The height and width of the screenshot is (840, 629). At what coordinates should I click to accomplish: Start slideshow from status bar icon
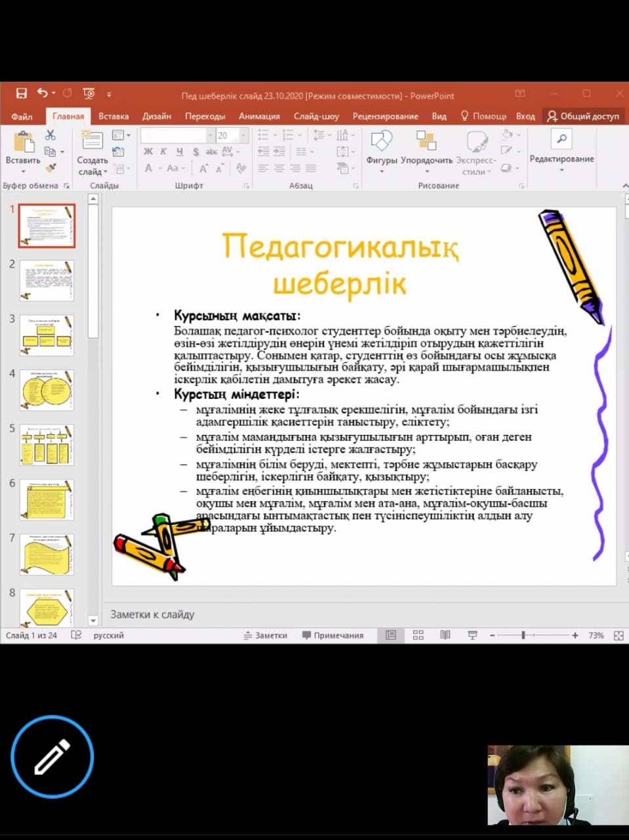coord(472,635)
